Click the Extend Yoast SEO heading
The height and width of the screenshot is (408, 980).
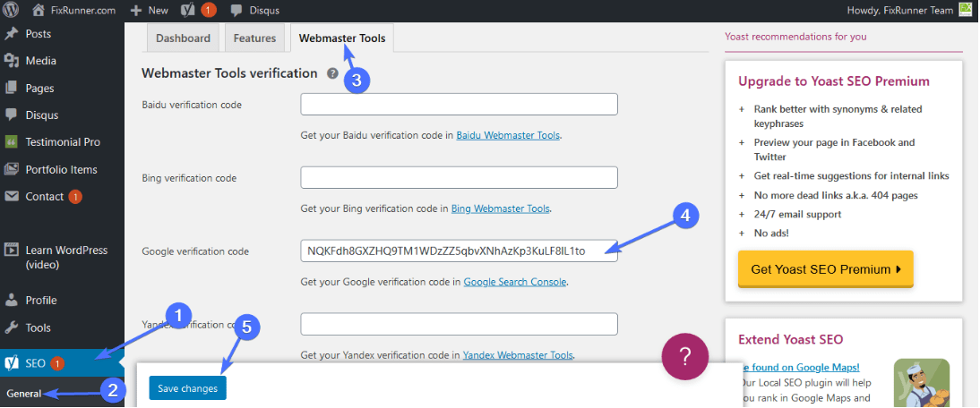[791, 339]
